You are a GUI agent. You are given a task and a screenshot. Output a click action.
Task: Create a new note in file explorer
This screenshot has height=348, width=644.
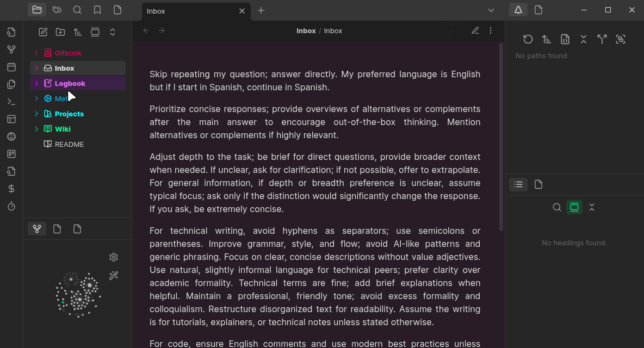pyautogui.click(x=43, y=32)
